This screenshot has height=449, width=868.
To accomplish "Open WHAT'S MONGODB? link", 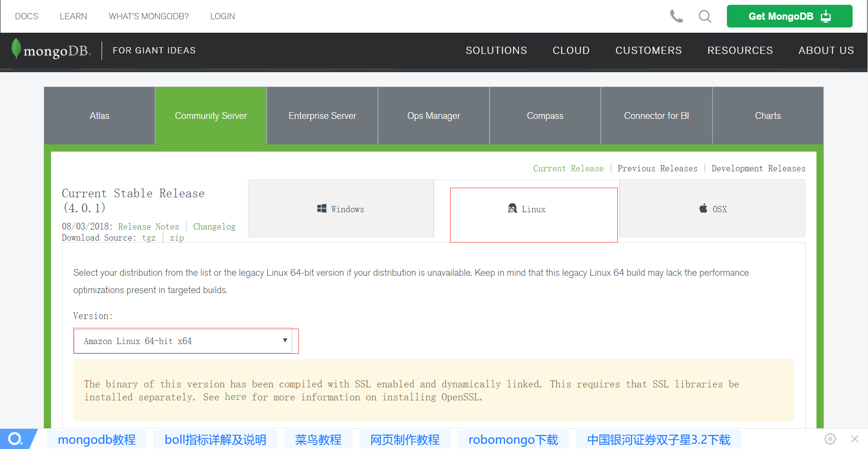I will coord(149,16).
